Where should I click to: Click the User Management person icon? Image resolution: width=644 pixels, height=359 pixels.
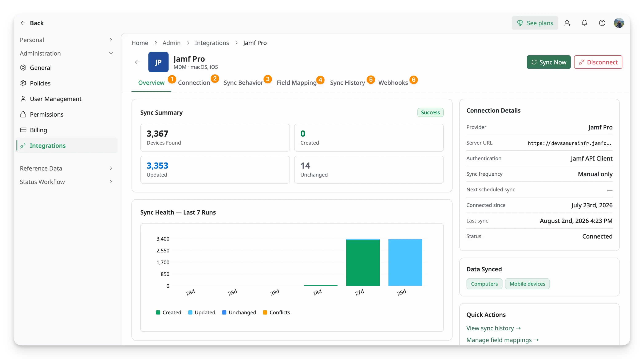[23, 99]
